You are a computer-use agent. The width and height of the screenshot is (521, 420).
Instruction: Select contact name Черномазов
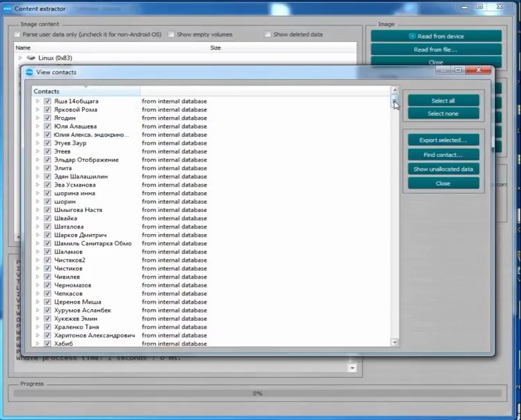tap(73, 285)
